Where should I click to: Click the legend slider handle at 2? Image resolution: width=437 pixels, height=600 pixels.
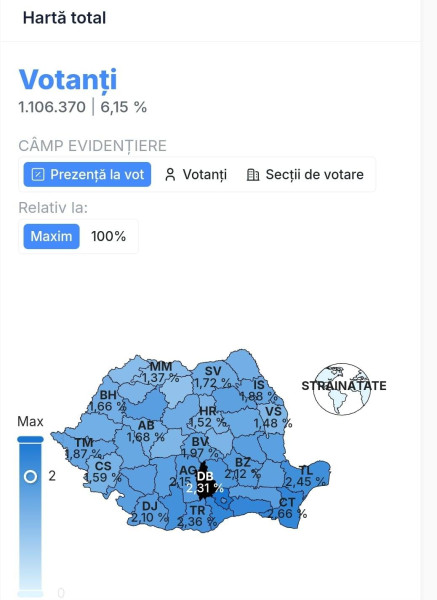(31, 476)
